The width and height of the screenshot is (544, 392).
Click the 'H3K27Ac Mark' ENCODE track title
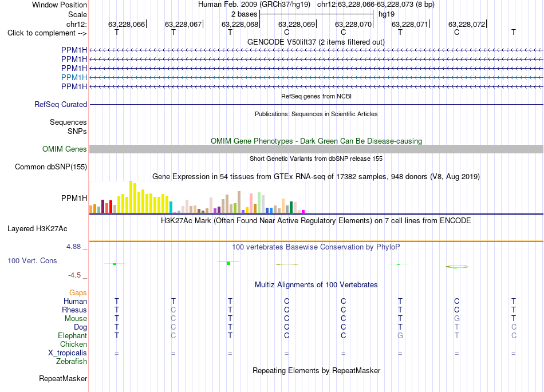tap(316, 221)
